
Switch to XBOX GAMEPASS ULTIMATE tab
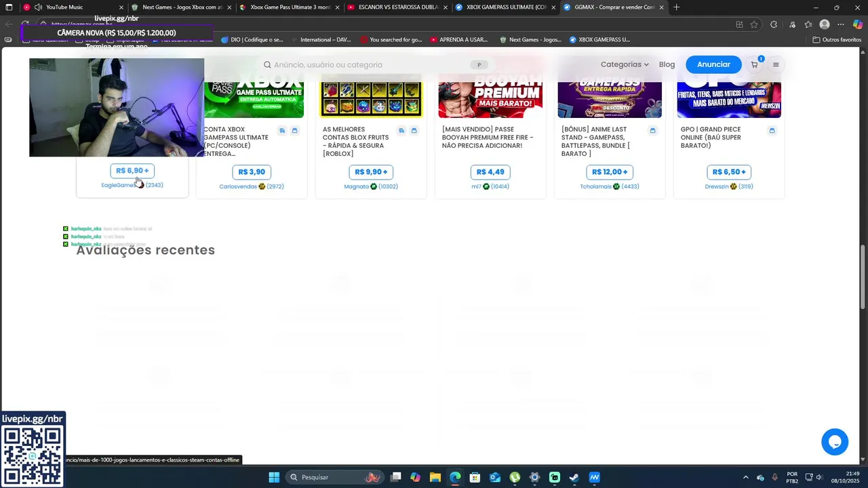click(505, 7)
